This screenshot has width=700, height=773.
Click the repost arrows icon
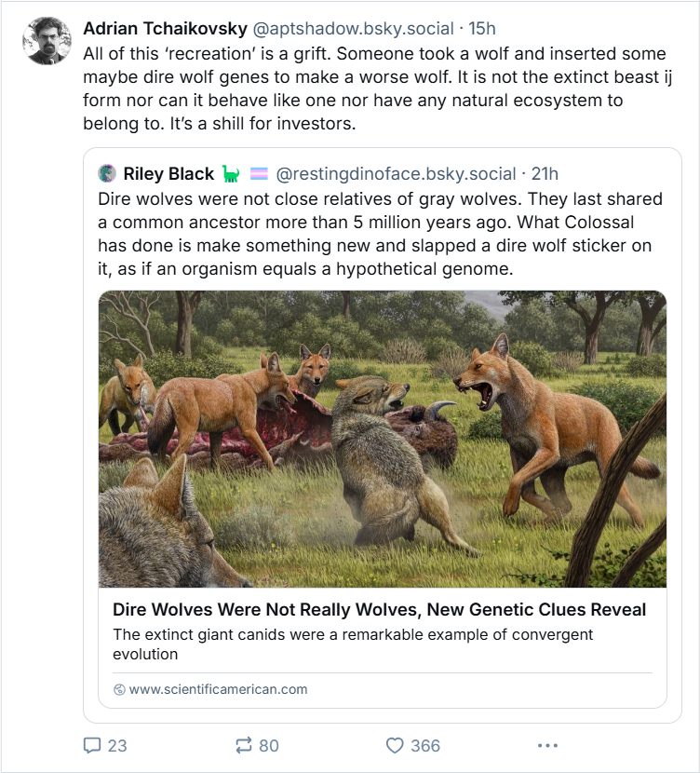pos(244,745)
